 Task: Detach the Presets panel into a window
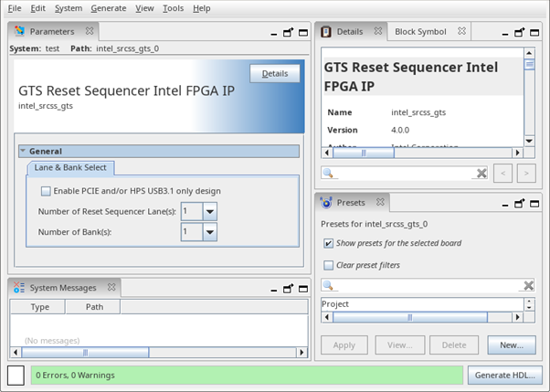520,204
